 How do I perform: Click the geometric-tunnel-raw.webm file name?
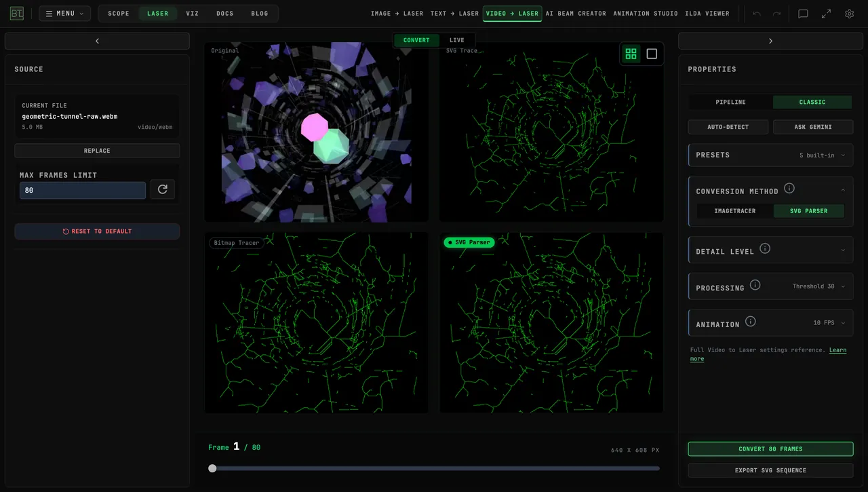point(70,117)
